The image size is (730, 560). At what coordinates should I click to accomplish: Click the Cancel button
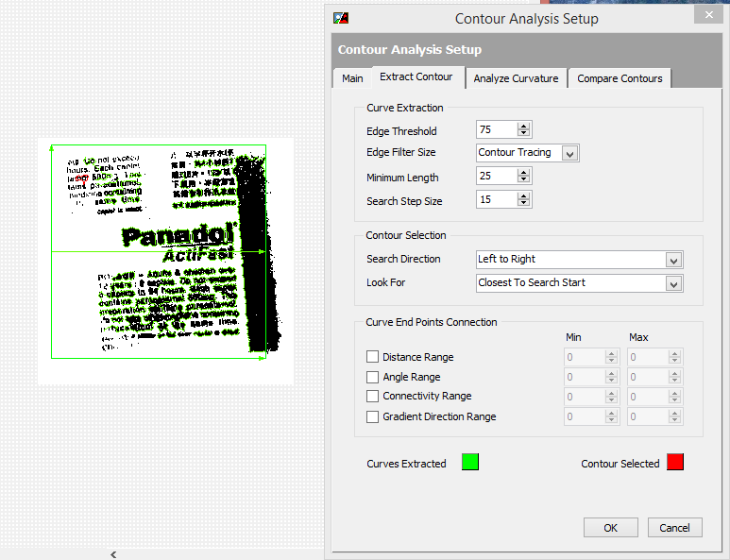coord(674,528)
